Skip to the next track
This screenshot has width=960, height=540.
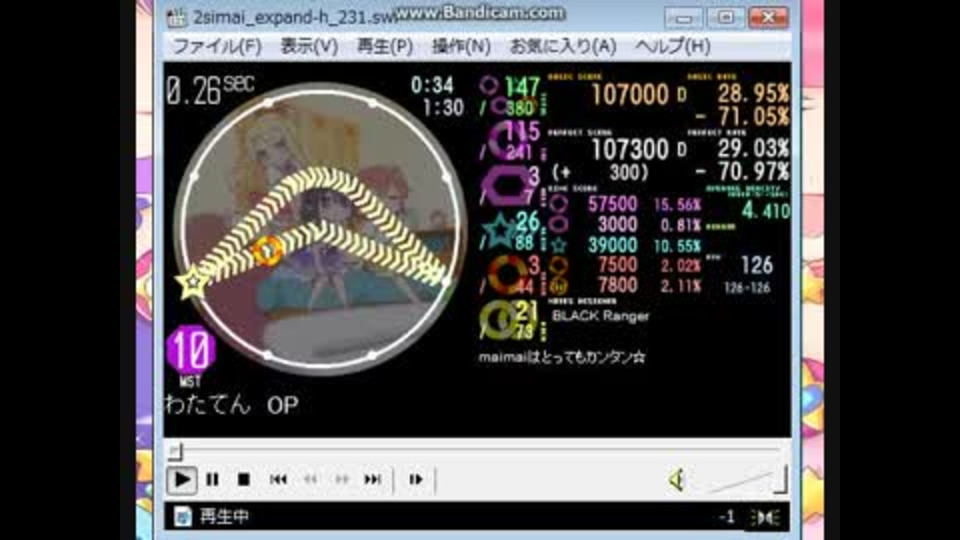(x=373, y=479)
